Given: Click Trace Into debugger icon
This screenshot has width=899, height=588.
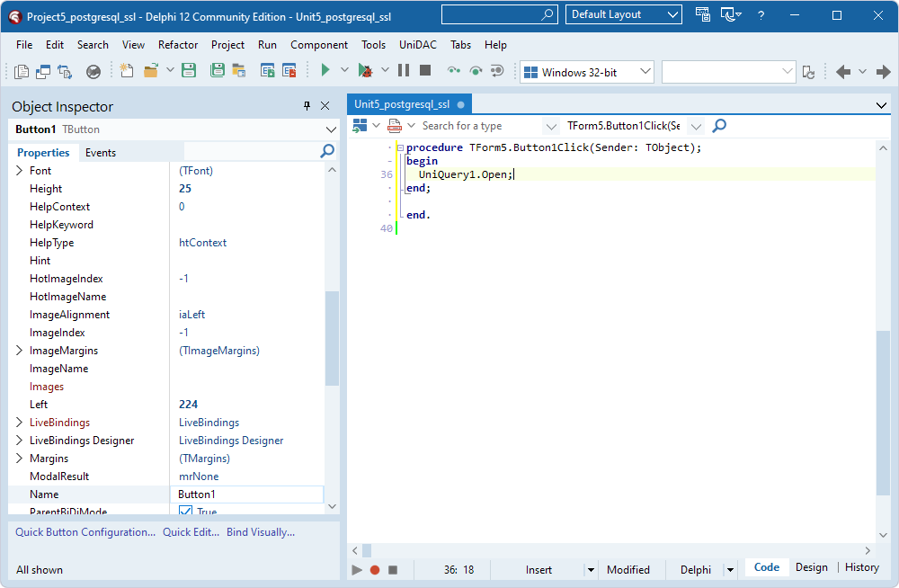Looking at the screenshot, I should 453,70.
